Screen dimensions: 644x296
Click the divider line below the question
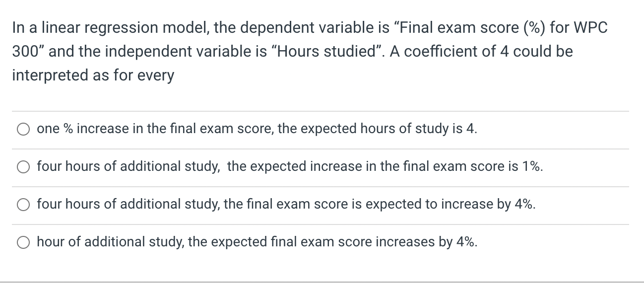coord(322,110)
